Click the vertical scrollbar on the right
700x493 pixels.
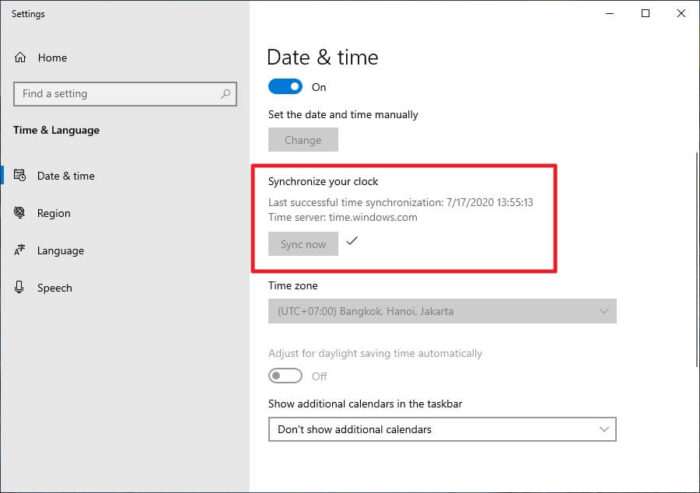click(696, 259)
